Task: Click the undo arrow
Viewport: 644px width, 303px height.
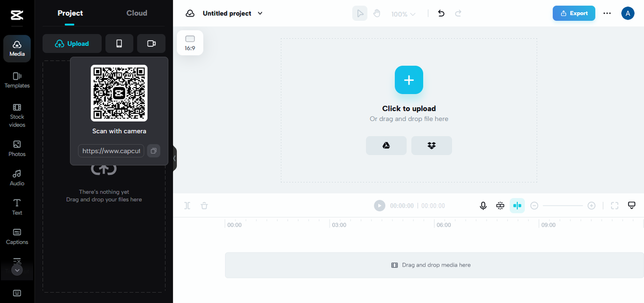Action: (x=441, y=14)
